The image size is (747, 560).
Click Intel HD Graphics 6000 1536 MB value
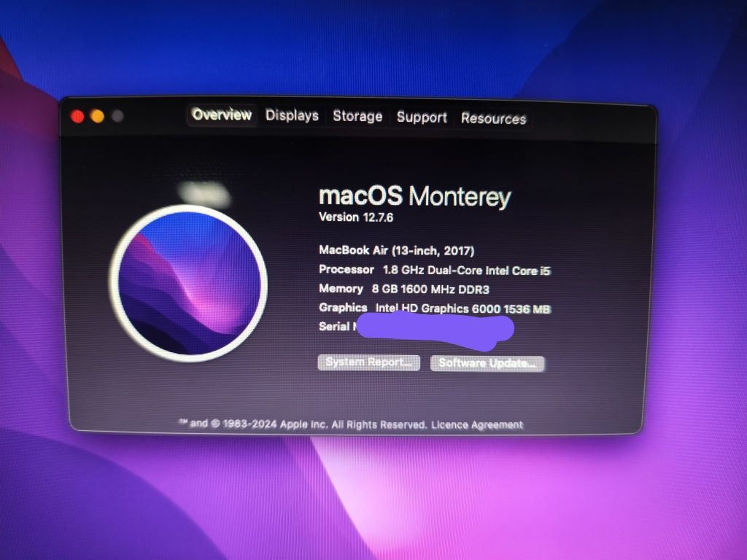coord(462,308)
